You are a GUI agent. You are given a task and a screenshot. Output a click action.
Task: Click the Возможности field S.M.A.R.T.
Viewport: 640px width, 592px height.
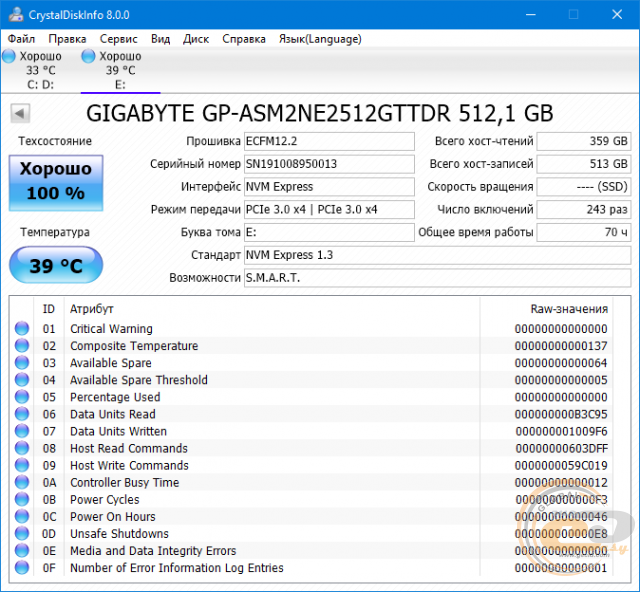coord(438,278)
